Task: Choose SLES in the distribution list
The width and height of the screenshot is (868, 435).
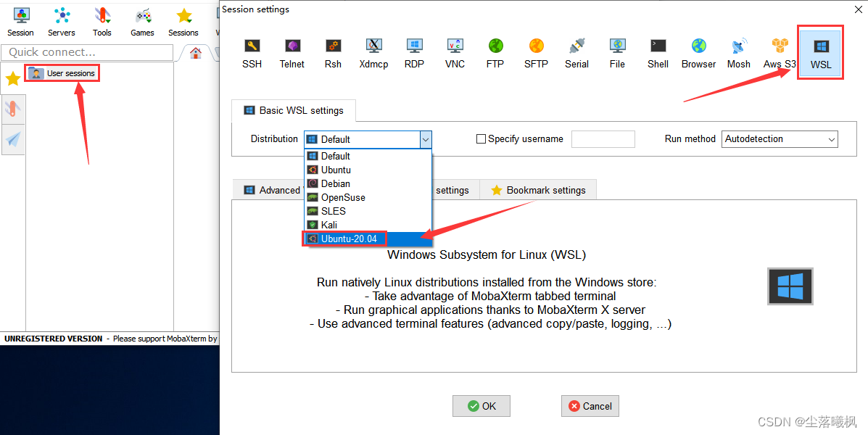Action: tap(368, 212)
